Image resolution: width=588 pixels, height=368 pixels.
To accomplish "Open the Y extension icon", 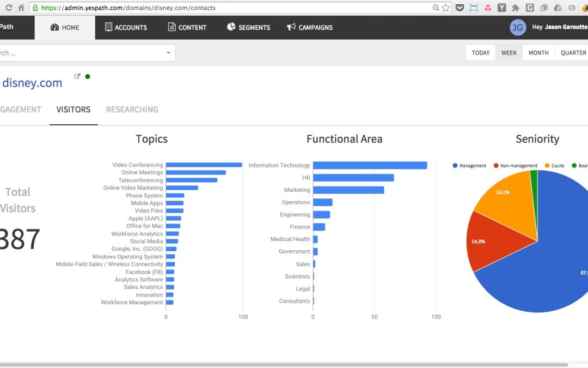I will 502,8.
